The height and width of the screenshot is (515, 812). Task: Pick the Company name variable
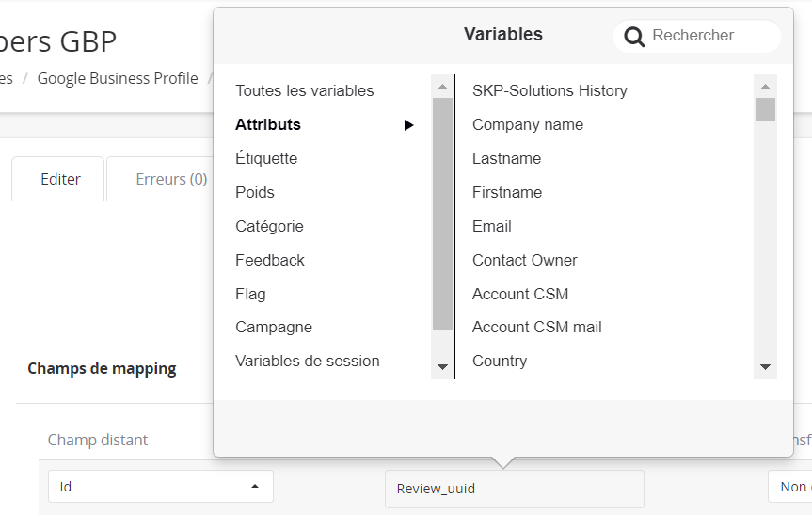coord(527,124)
